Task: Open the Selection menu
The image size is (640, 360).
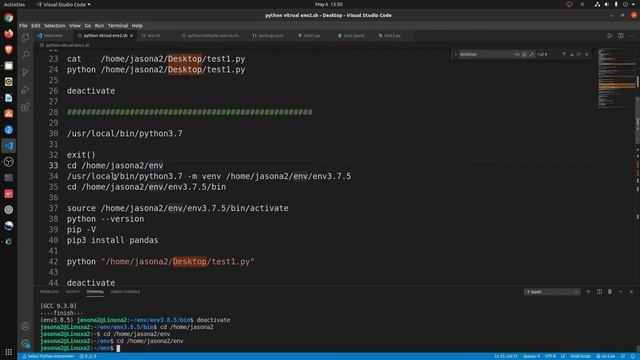Action: click(55, 25)
